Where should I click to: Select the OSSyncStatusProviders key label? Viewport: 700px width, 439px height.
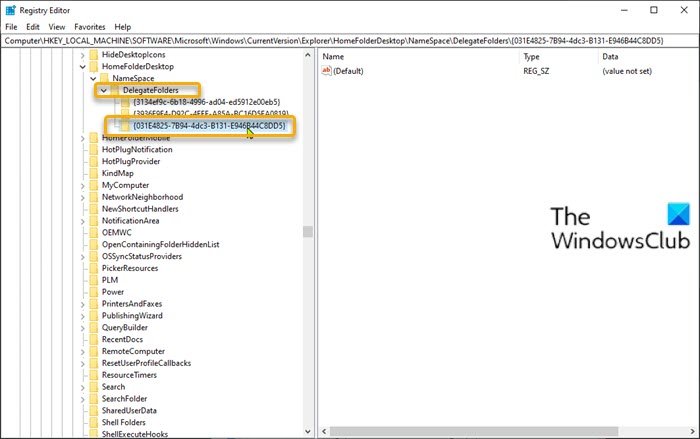click(x=142, y=256)
